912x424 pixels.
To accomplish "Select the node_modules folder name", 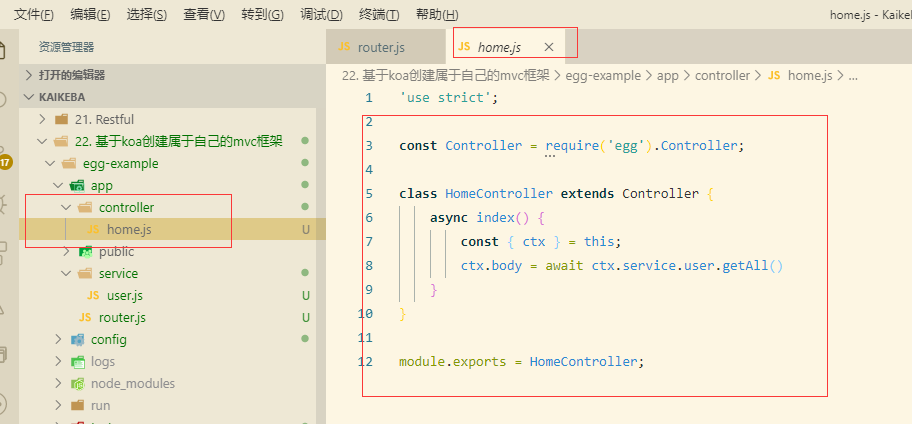I will coord(133,383).
